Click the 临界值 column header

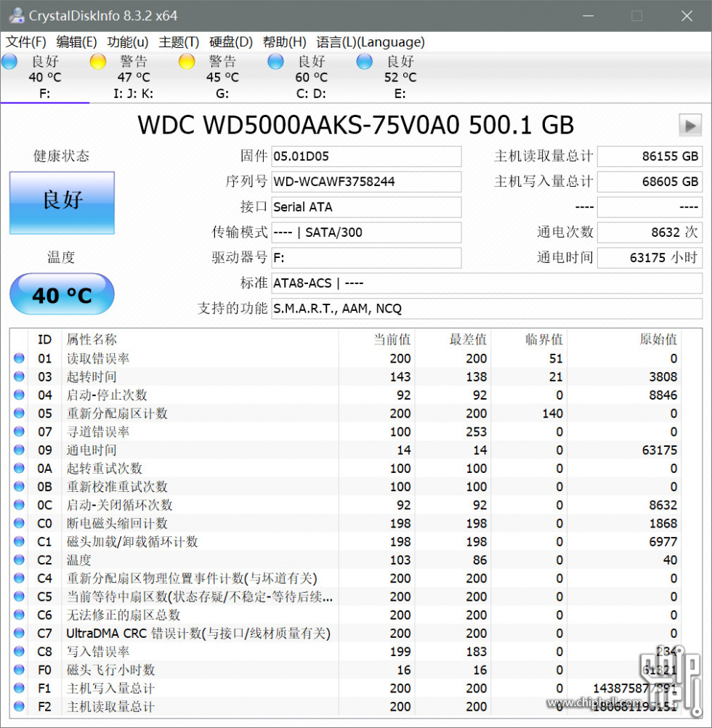544,339
